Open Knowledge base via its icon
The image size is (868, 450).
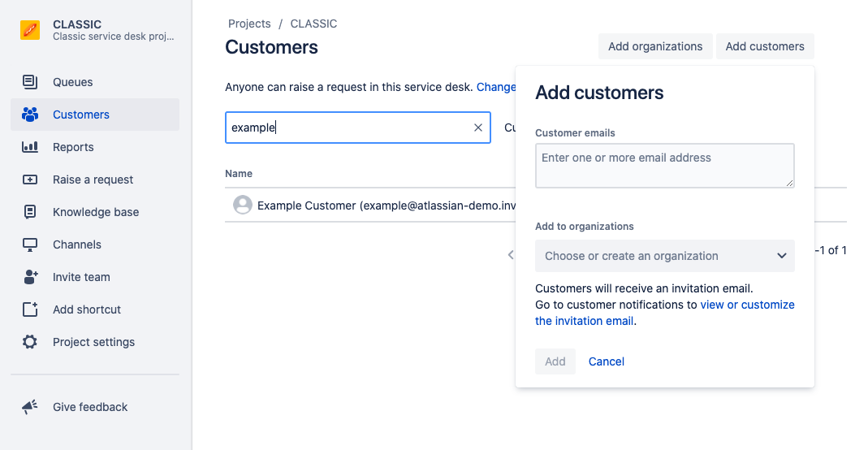coord(30,212)
